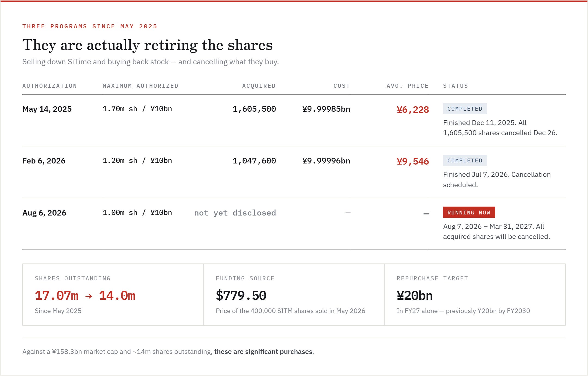
Task: Select the '1.70m sh / ¥10bn' maximum cell
Action: coord(137,109)
